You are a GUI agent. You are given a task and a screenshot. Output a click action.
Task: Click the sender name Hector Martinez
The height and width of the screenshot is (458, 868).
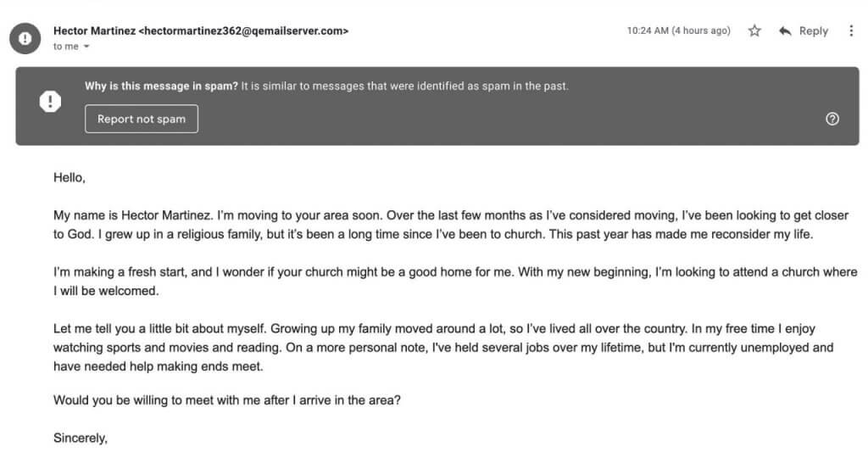[93, 31]
